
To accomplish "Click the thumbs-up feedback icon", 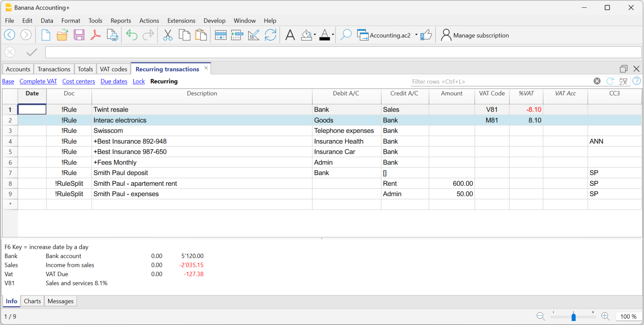I will (x=427, y=35).
